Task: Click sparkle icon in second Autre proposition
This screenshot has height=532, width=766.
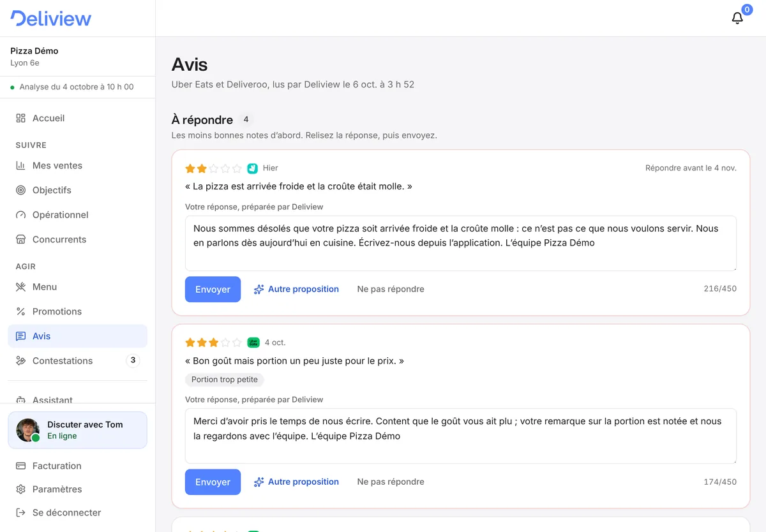Action: tap(259, 482)
